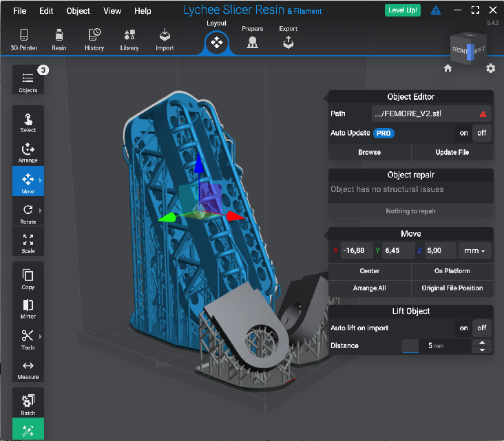Toggle fullscreen window mode
The image size is (504, 441).
pyautogui.click(x=475, y=10)
